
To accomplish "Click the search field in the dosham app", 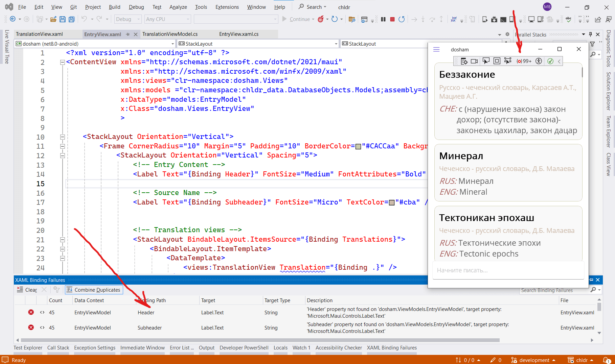I will coord(508,270).
